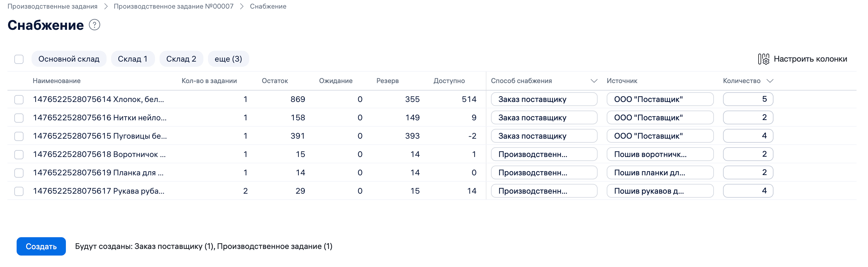Click quantity field for Планка для row
This screenshot has width=868, height=267.
747,173
